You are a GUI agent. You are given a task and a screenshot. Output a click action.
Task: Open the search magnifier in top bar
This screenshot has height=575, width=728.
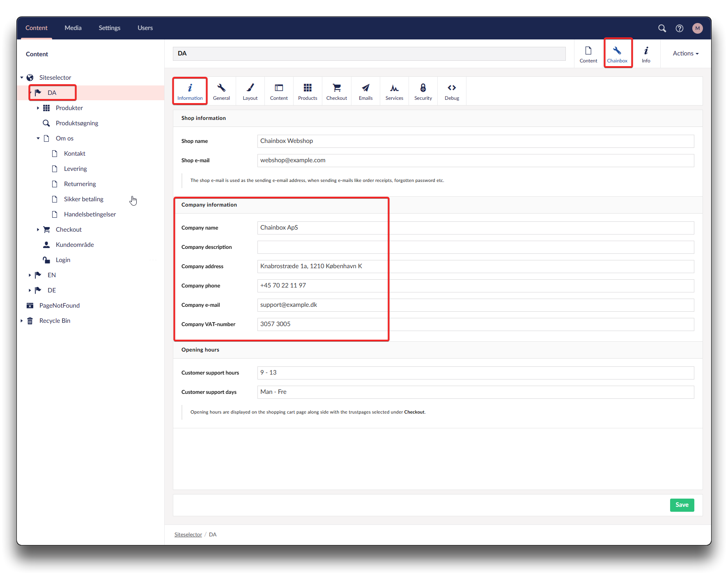[x=662, y=28]
